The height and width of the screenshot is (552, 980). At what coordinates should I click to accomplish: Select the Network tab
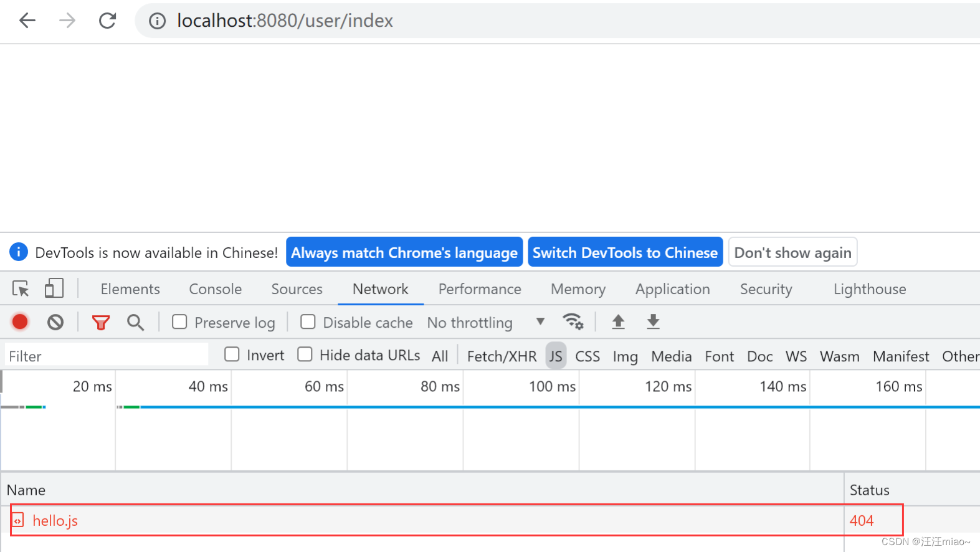click(381, 289)
